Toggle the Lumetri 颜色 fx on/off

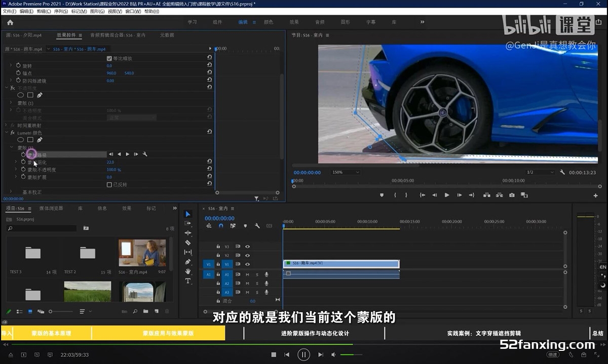pos(13,133)
